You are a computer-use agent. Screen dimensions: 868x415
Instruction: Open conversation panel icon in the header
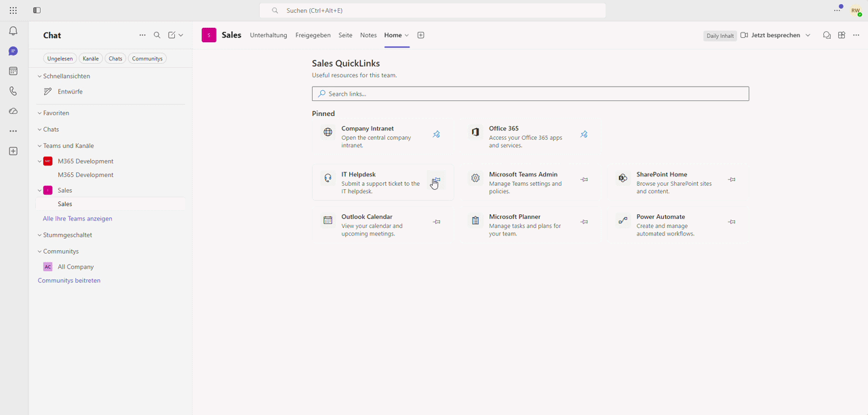[x=827, y=35]
